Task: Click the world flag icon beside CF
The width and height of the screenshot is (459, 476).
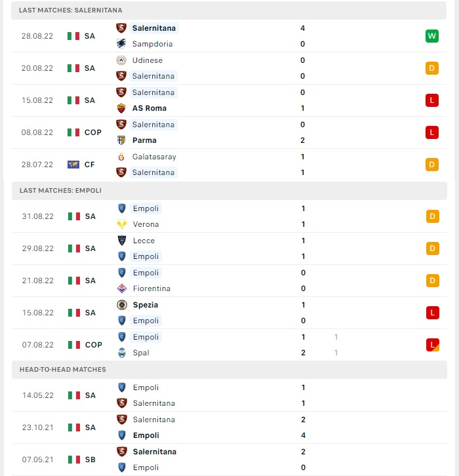Action: (x=73, y=165)
